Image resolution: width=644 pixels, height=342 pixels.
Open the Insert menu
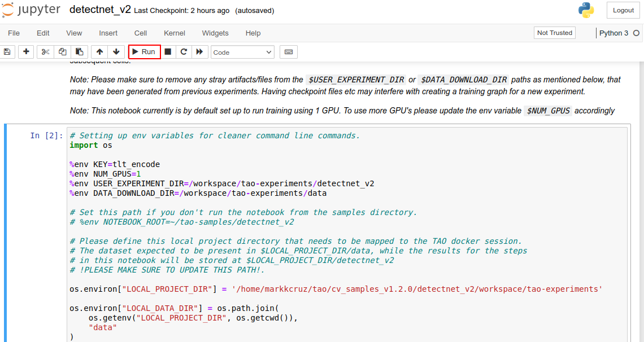108,33
